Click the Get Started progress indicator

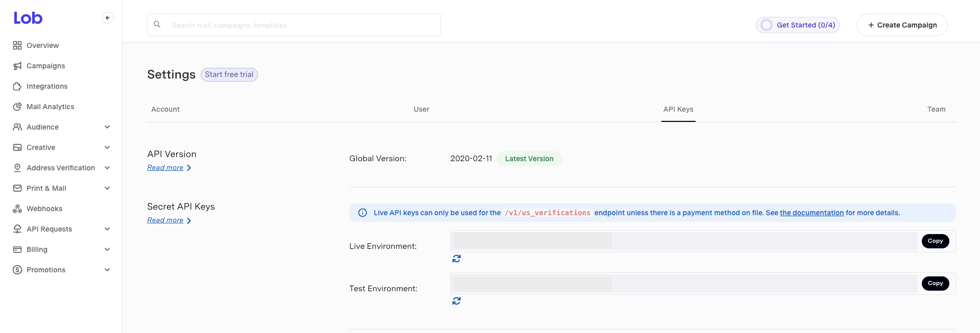(798, 25)
